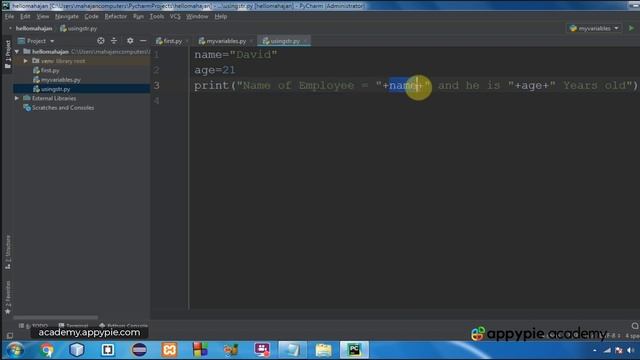Click the age variable in print statement
Image resolution: width=640 pixels, height=360 pixels.
pos(531,86)
